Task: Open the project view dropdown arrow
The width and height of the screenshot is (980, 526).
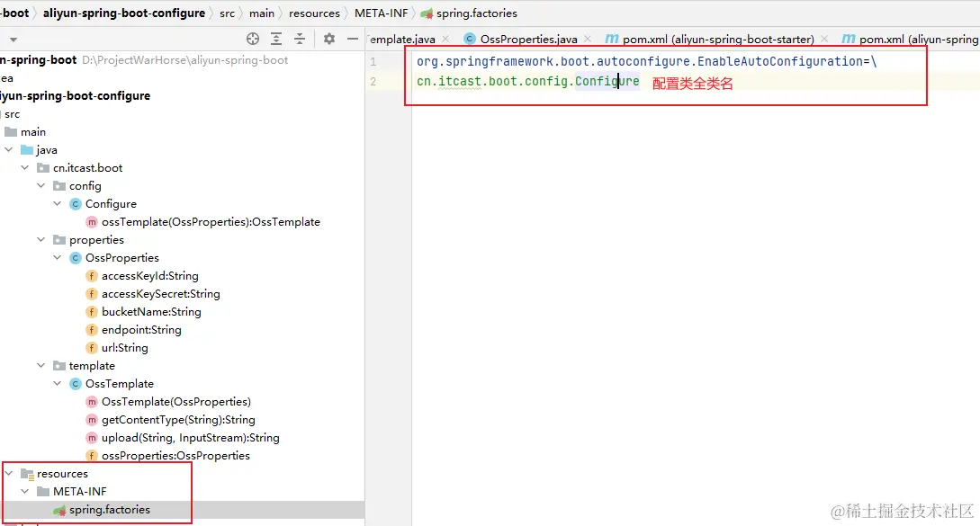Action: 13,40
